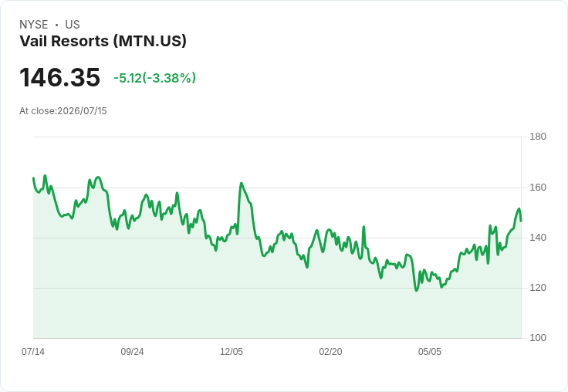The height and width of the screenshot is (392, 568).
Task: Click the 09/24 x-axis date label
Action: tap(132, 352)
